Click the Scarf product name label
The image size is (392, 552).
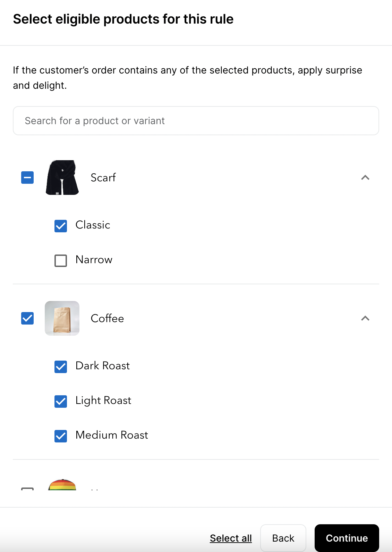coord(103,178)
